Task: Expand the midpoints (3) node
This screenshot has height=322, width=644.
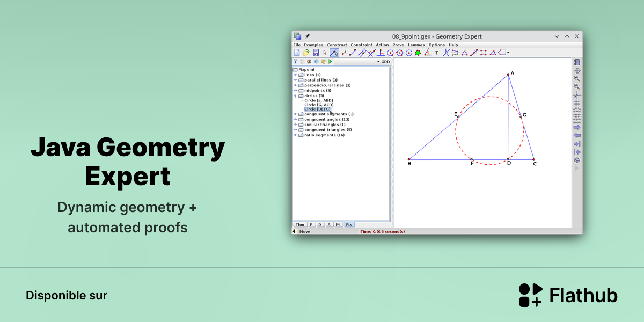Action: [x=295, y=90]
